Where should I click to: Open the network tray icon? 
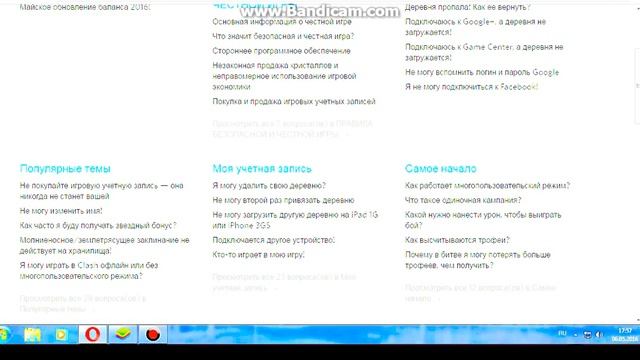pyautogui.click(x=587, y=335)
